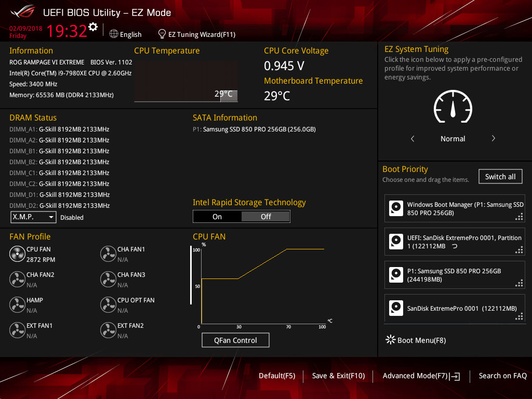Select the CHA FAN2 fan icon

tap(17, 279)
